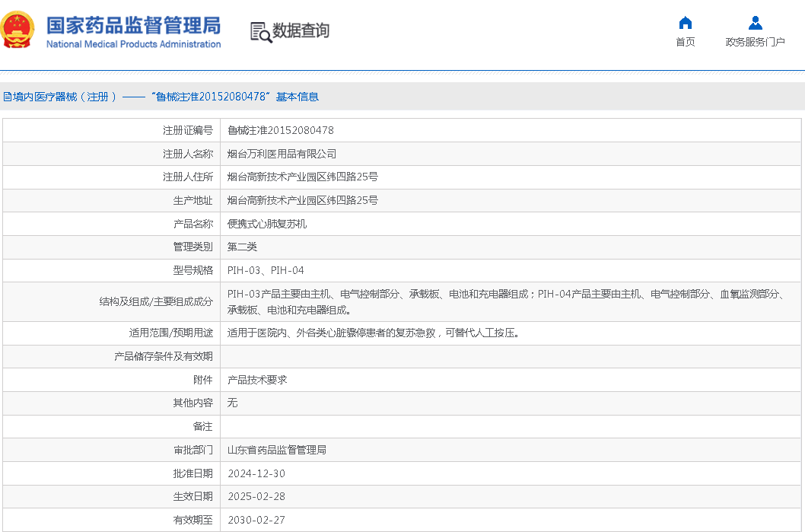Click the 管理类别 label
Viewport: 805px width, 532px height.
coord(193,247)
